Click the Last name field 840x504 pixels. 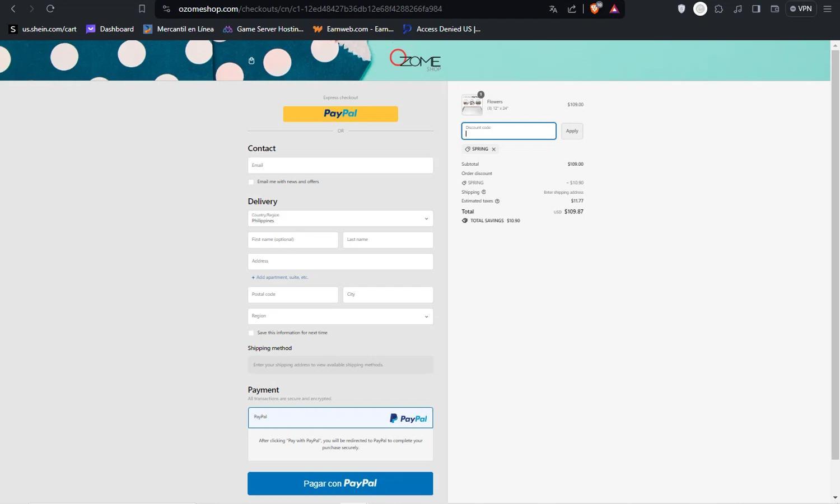pyautogui.click(x=388, y=240)
